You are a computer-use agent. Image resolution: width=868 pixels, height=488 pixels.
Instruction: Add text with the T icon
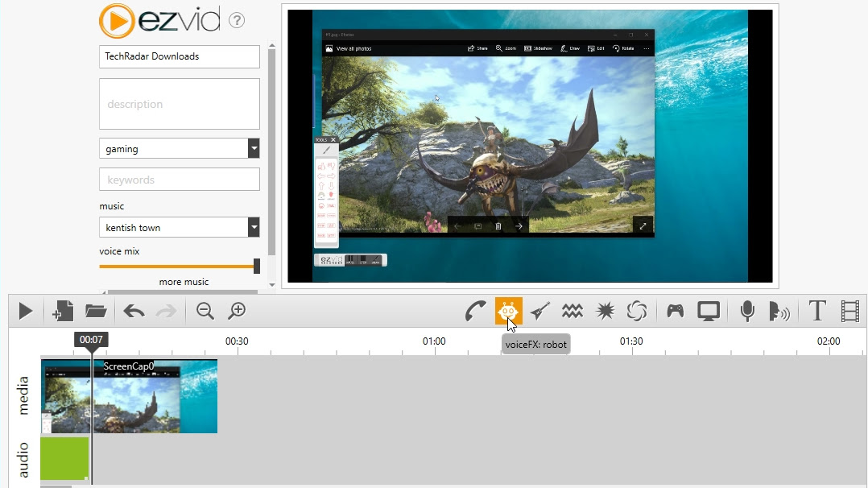(817, 311)
